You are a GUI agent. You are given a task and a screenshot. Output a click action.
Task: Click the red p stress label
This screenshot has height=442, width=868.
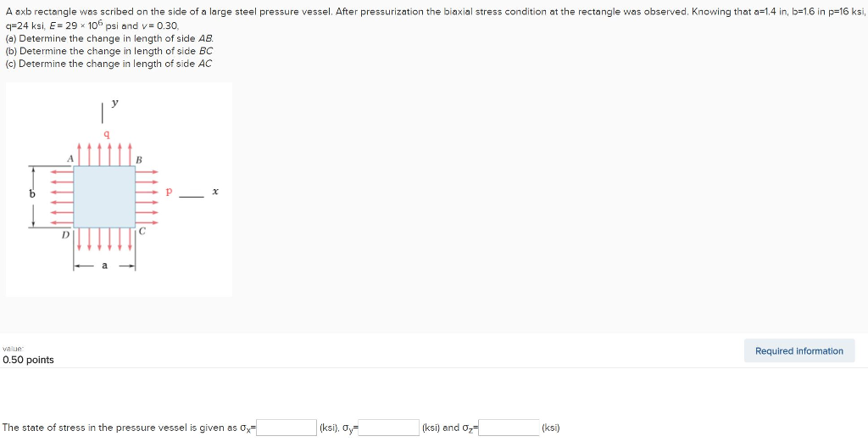(169, 193)
